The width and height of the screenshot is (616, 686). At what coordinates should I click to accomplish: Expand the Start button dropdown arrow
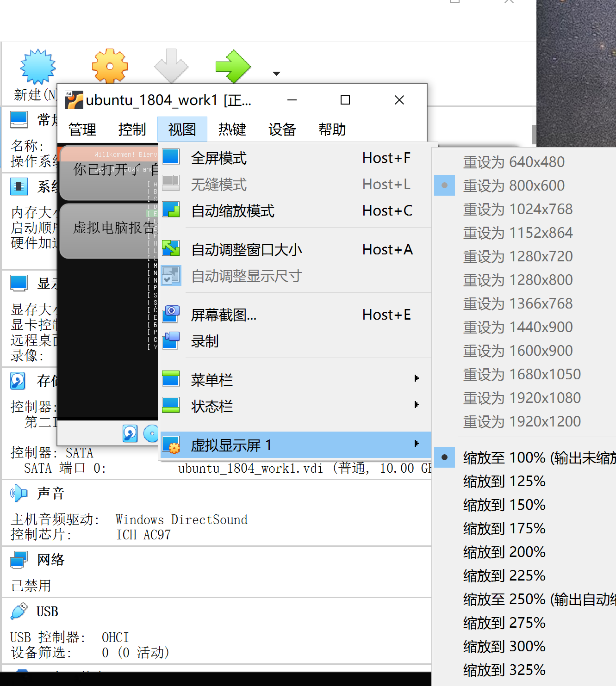[277, 74]
